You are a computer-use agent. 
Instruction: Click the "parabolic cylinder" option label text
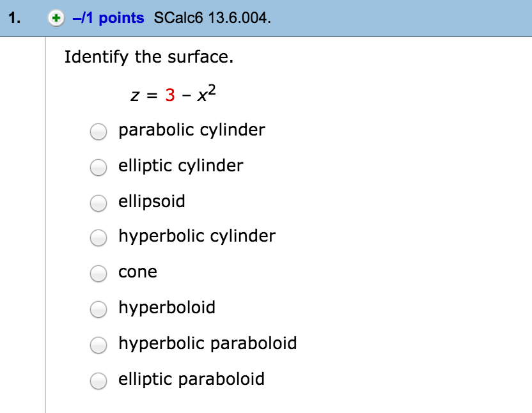(191, 130)
